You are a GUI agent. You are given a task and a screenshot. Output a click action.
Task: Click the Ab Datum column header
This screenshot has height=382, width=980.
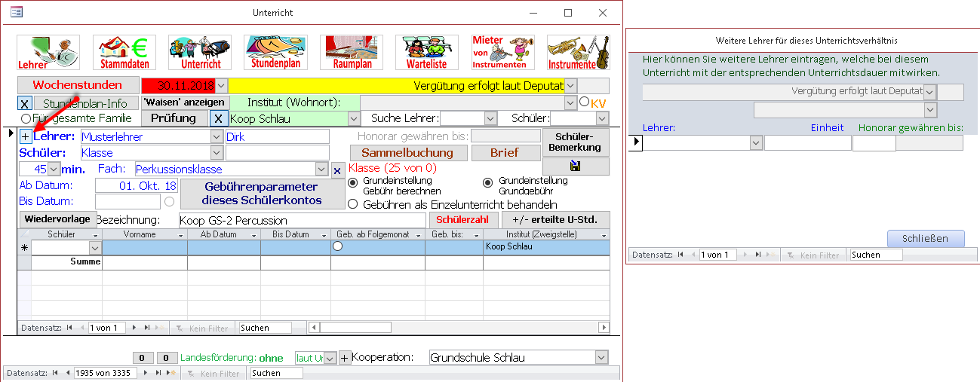(223, 234)
